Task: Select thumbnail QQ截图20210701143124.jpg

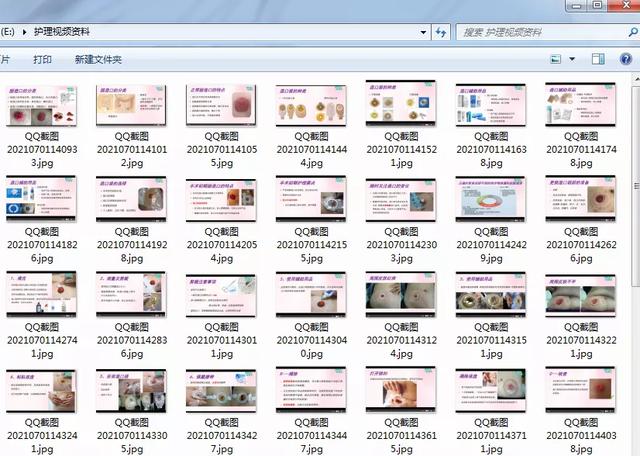Action: [x=401, y=295]
